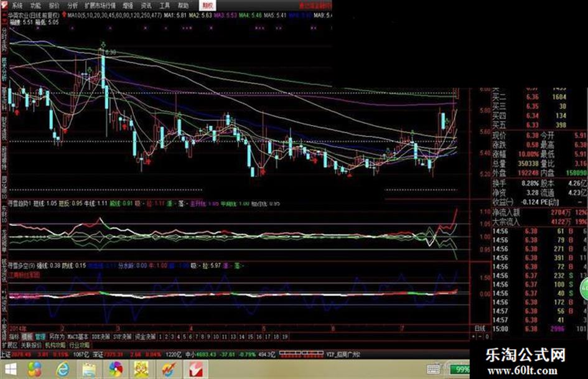Select template number 15
588x379 pixels.
point(250,337)
